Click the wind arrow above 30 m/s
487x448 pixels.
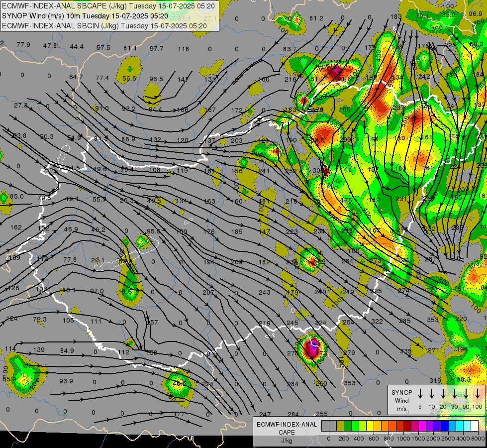pyautogui.click(x=455, y=393)
